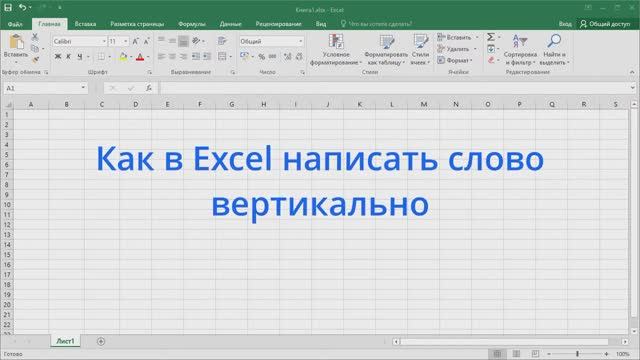640x360 pixels.
Task: Toggle italic К formatting
Action: pos(68,56)
